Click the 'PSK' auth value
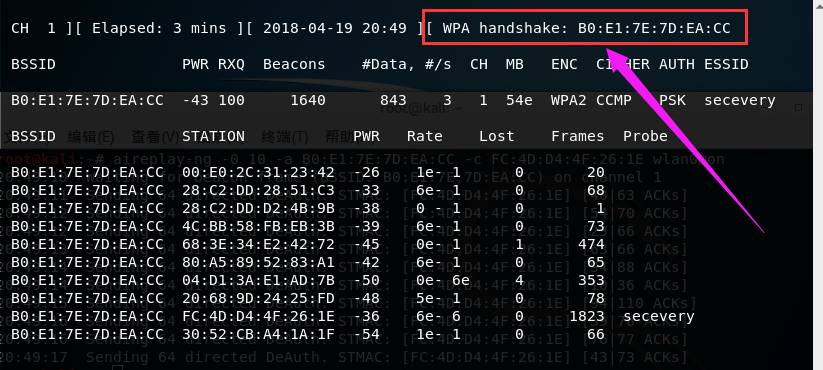Screen dimensions: 823x370 coord(672,100)
